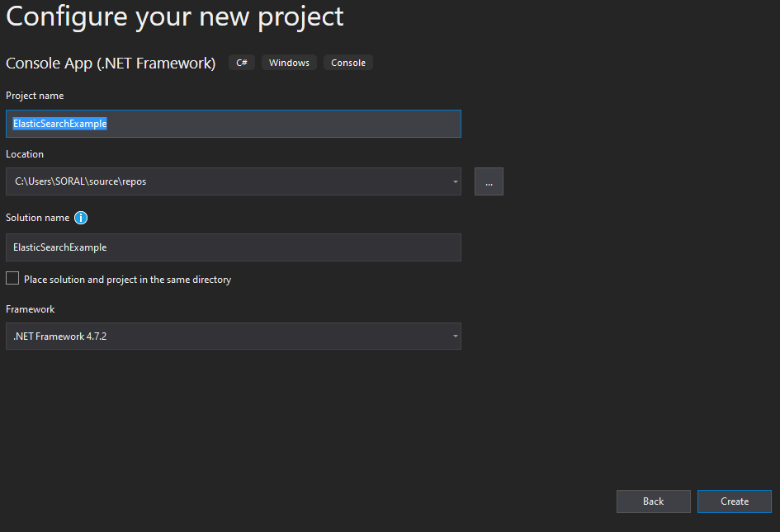The height and width of the screenshot is (532, 780).
Task: Go to the previous step with Back
Action: tap(653, 501)
